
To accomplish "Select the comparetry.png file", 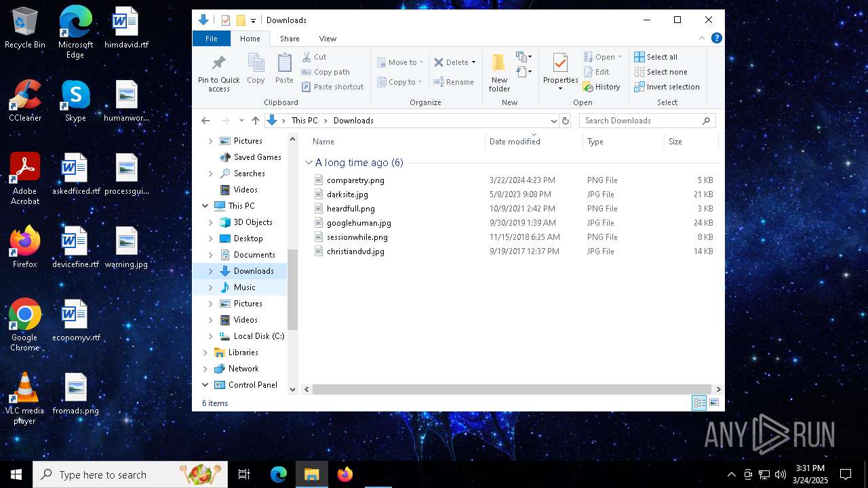I will 355,180.
